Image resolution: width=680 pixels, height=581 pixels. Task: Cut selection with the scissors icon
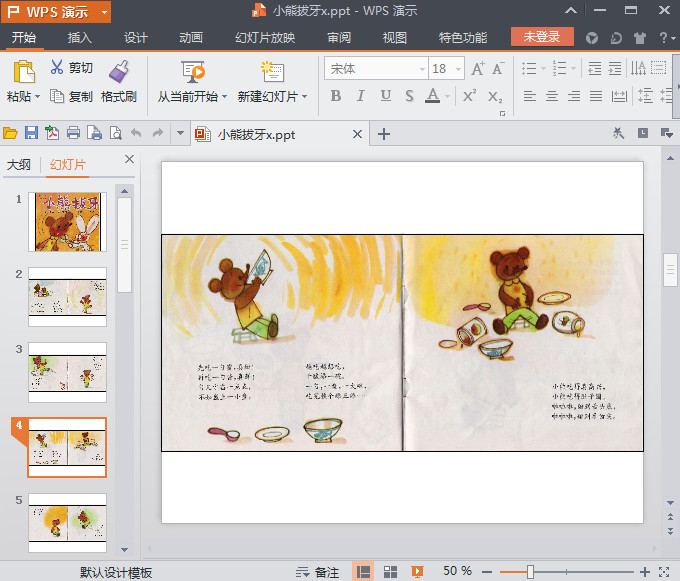pyautogui.click(x=57, y=67)
